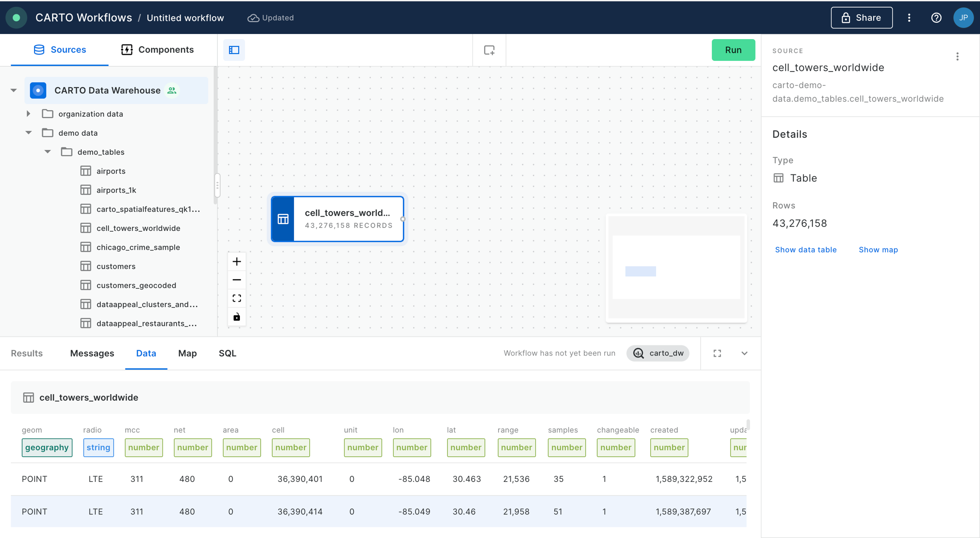Toggle canvas interactivity lock
Screen dimensions: 980x538
coord(237,317)
